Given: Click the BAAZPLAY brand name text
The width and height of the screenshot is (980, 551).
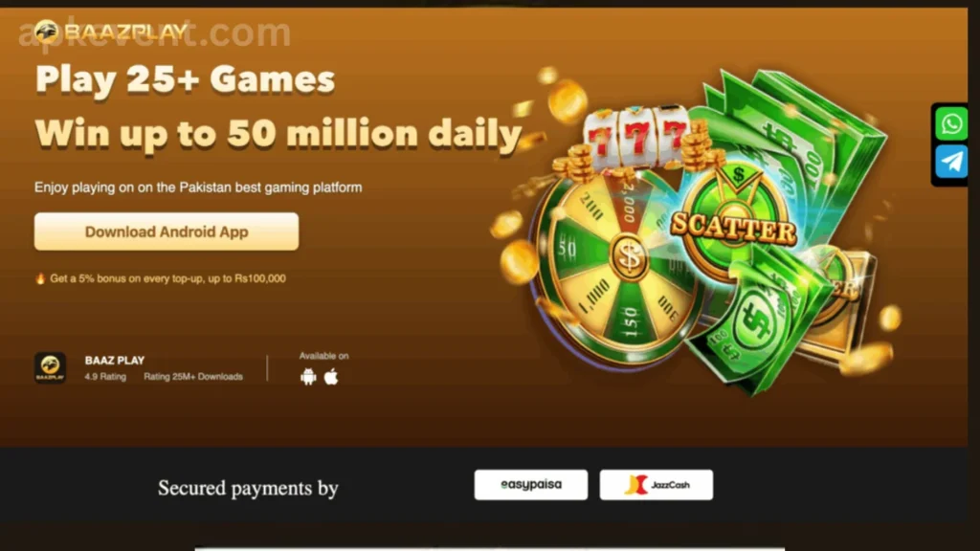Looking at the screenshot, I should point(125,32).
